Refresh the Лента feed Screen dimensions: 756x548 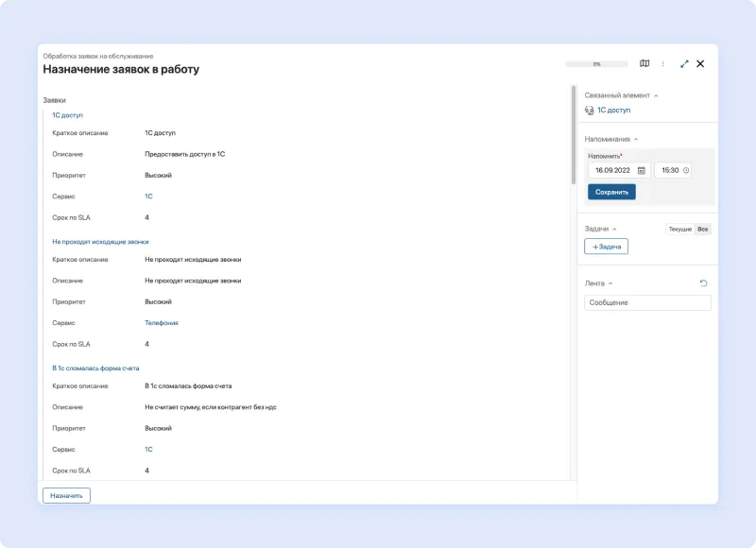703,283
